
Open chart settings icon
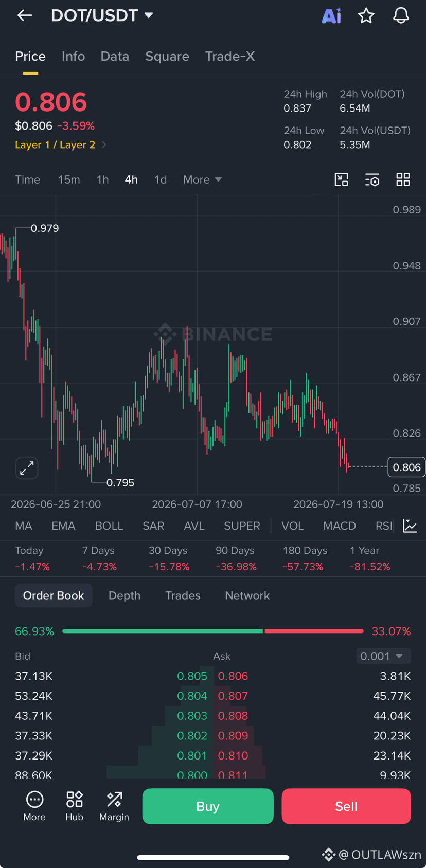372,179
